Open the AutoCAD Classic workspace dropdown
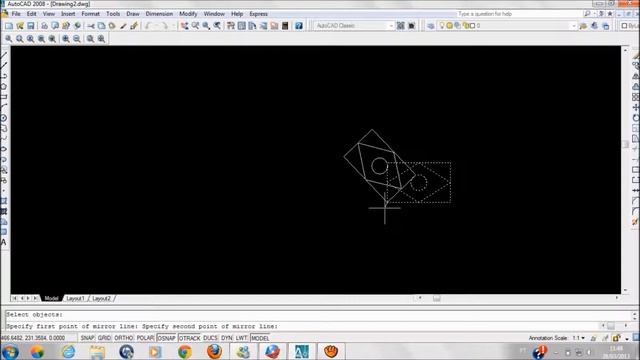This screenshot has width=640, height=360. point(390,26)
